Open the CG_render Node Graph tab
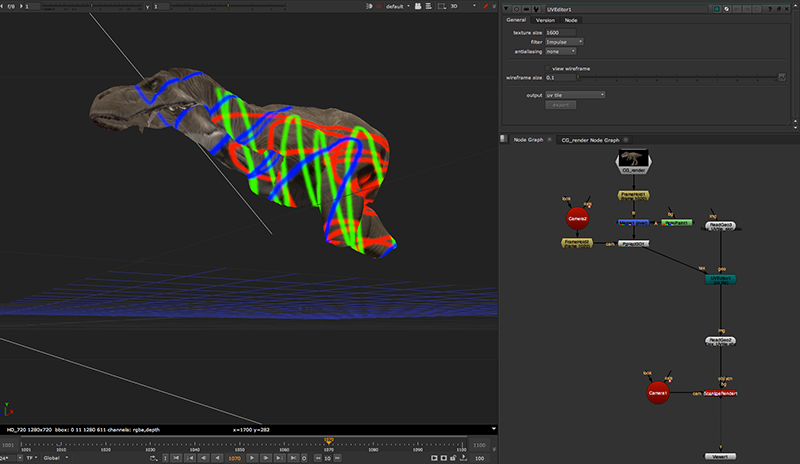Screen dimensions: 800x464 point(590,140)
